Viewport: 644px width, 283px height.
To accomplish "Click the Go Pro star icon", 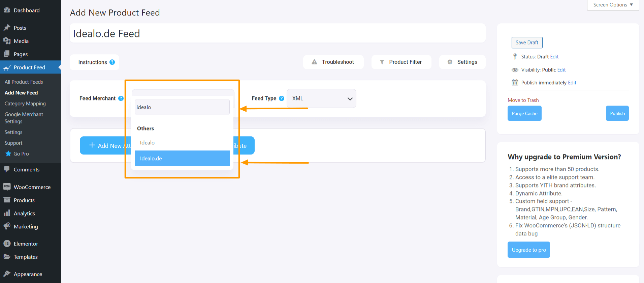I will pyautogui.click(x=8, y=154).
